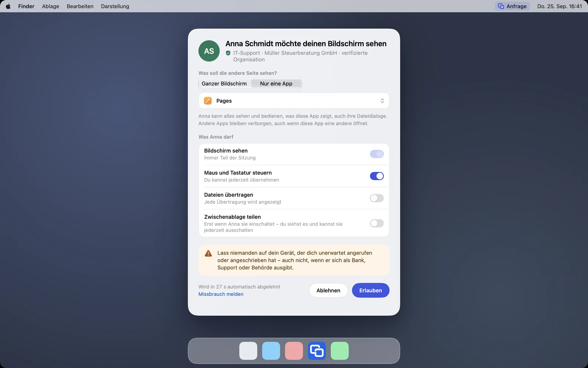The image size is (588, 368).
Task: Click the date and time in menu bar
Action: pyautogui.click(x=560, y=6)
